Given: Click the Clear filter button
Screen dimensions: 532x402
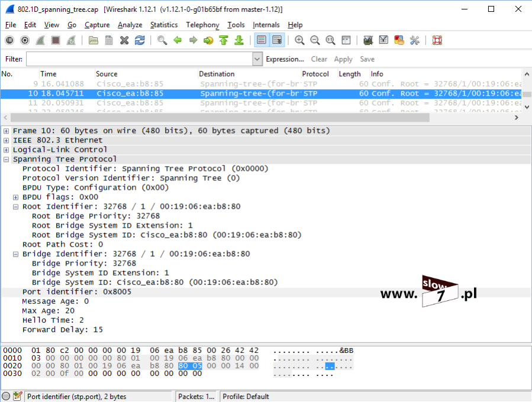Looking at the screenshot, I should pos(319,59).
